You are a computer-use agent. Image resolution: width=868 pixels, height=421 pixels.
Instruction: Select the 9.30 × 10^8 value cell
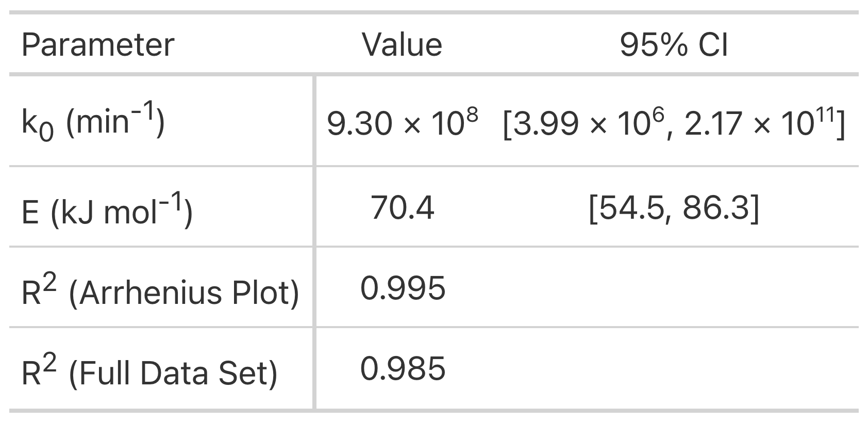pos(403,122)
